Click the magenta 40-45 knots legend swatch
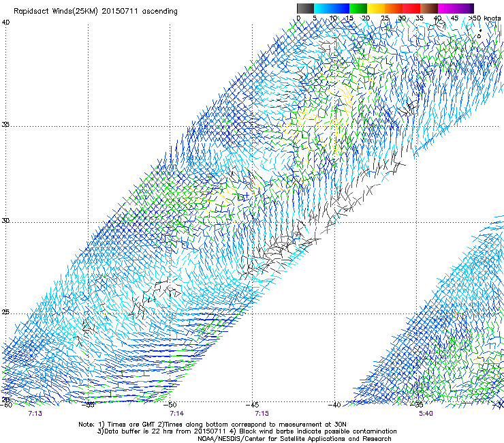The height and width of the screenshot is (443, 504). 447,8
